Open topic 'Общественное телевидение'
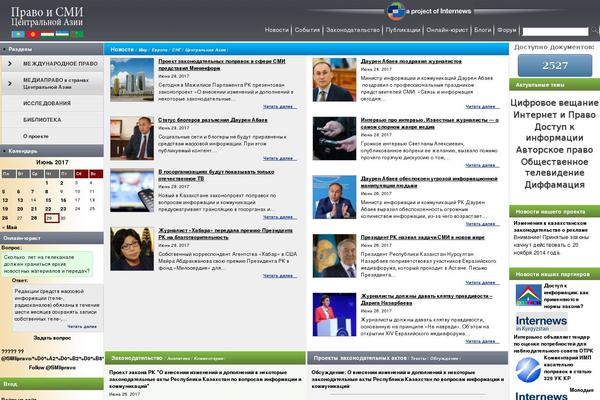 coord(554,167)
